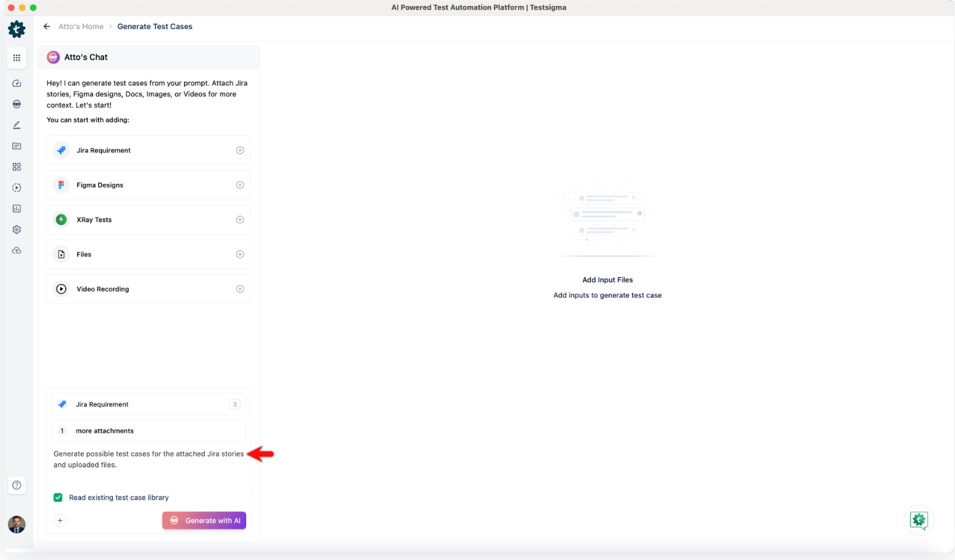The image size is (955, 560).
Task: Uncheck Read existing test case library
Action: 58,498
